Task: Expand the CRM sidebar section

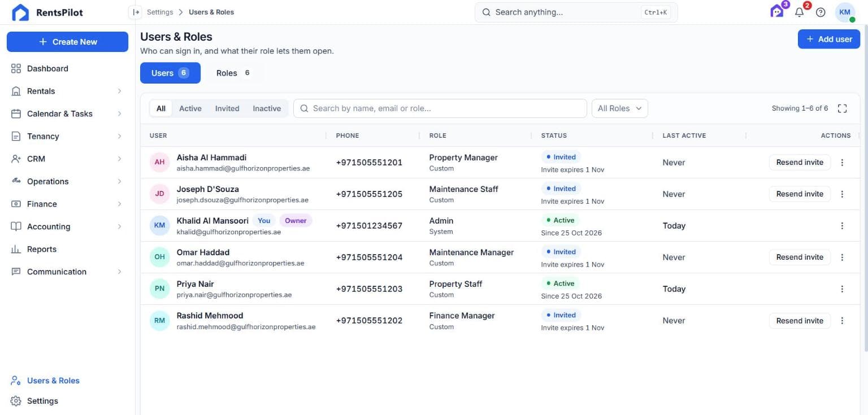Action: (67, 159)
